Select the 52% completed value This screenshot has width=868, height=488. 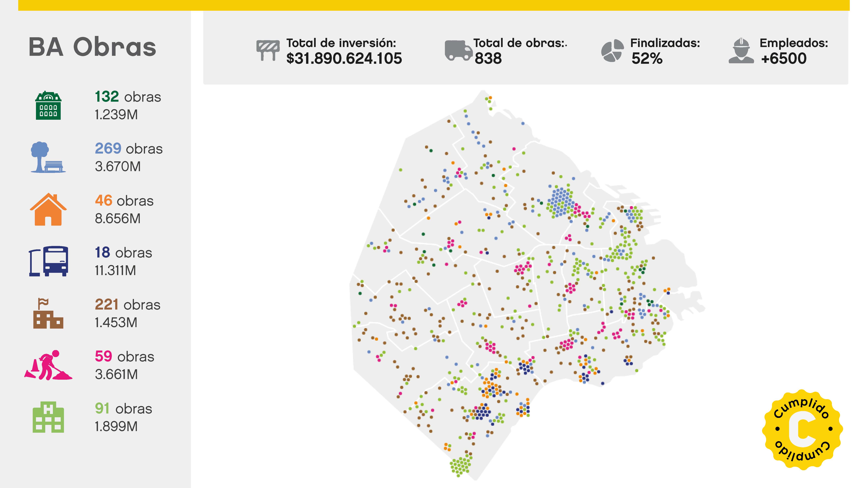click(x=647, y=59)
